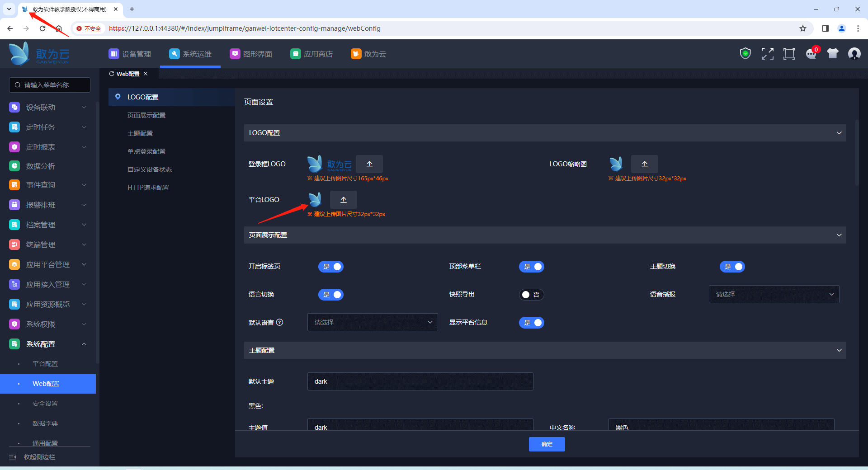
Task: Switch to the 设备管理 top menu
Action: pos(130,54)
